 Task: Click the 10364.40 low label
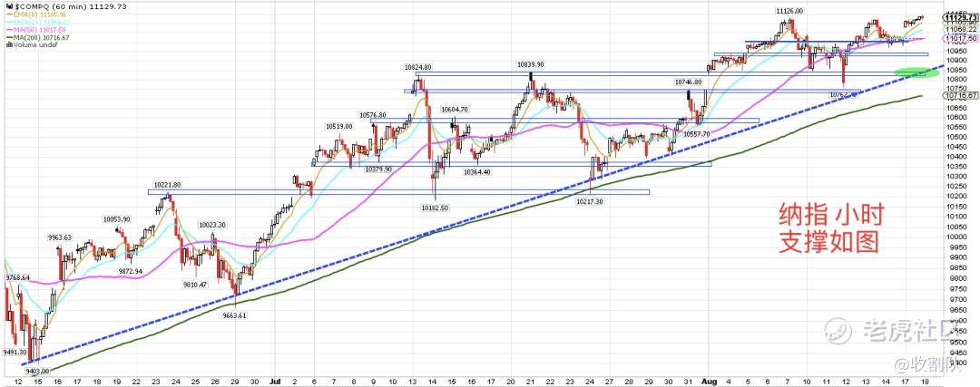(477, 171)
